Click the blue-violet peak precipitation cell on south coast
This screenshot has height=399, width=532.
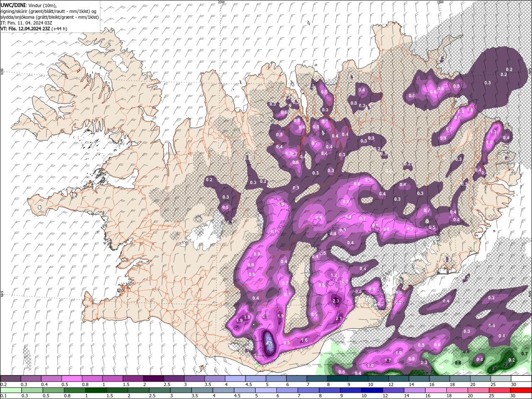(x=269, y=343)
